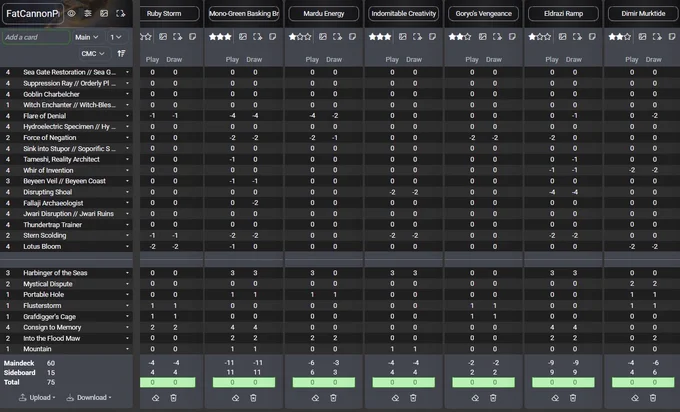
Task: Open the Download menu
Action: [89, 397]
